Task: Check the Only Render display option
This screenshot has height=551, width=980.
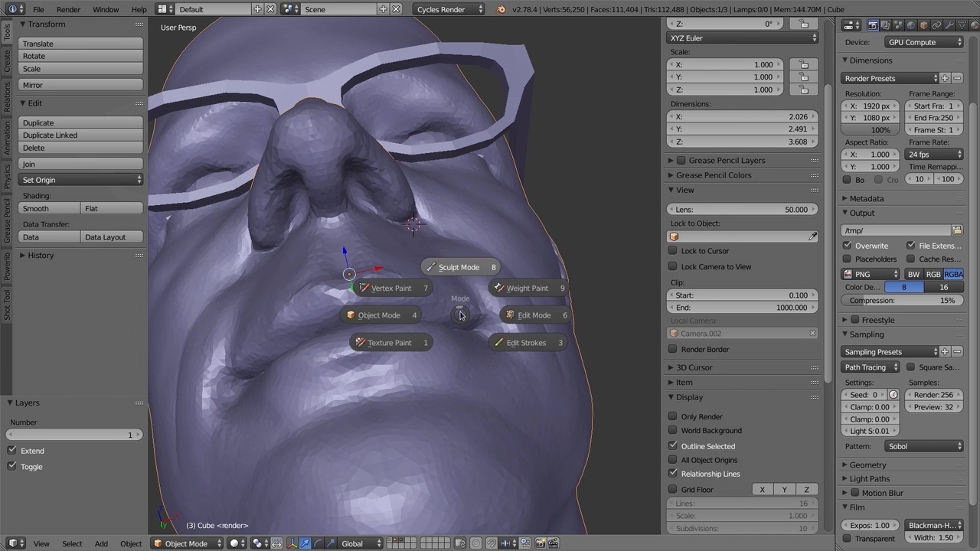Action: [673, 416]
